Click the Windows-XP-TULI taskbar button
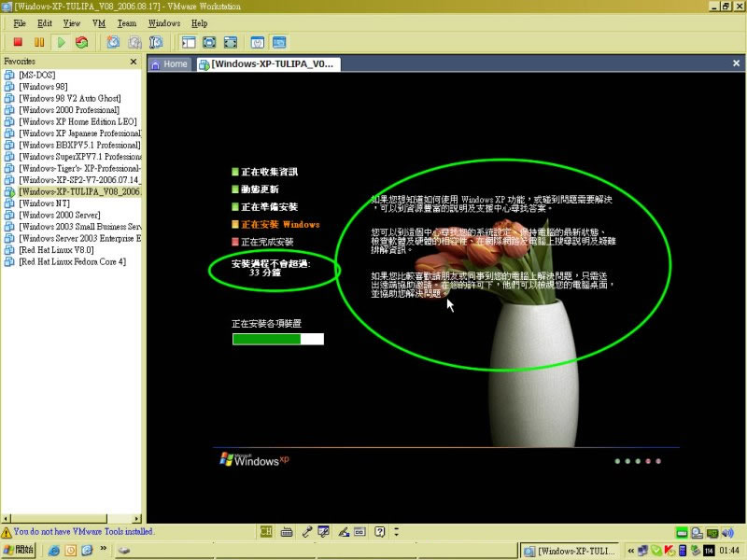Image resolution: width=747 pixels, height=560 pixels. [x=569, y=551]
